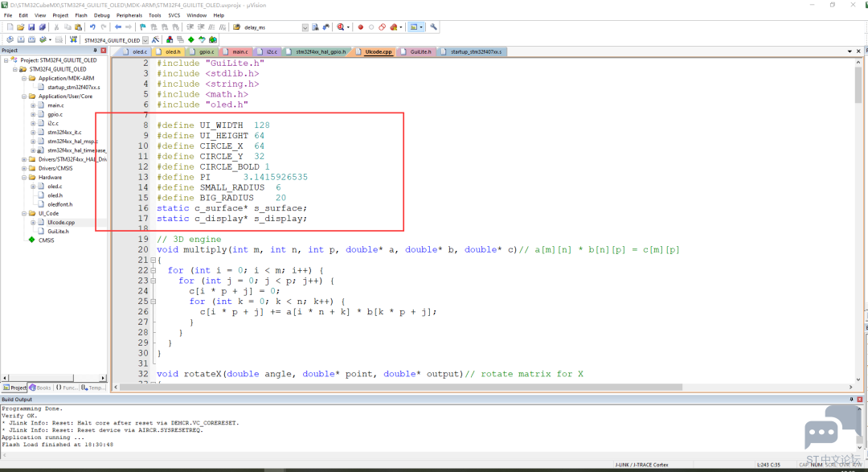Screen dimensions: 868x472
Task: Click the Start/Stop Debug Session magnifier icon
Action: click(341, 27)
